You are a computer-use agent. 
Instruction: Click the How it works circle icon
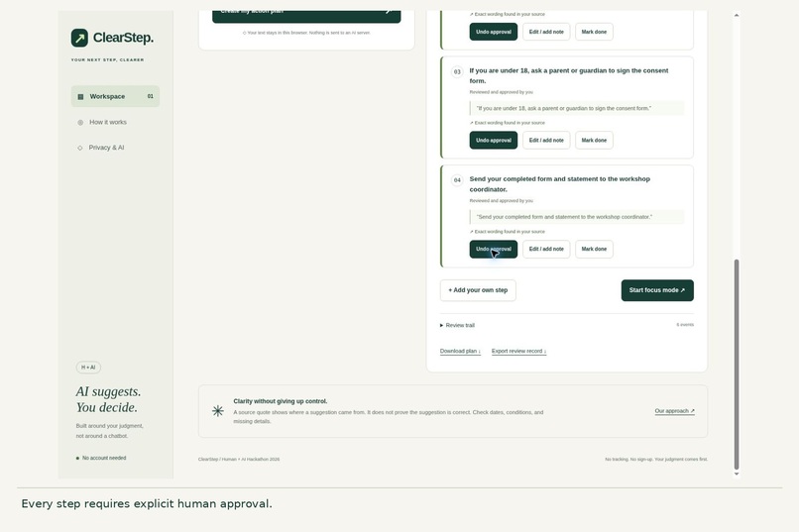tap(80, 122)
